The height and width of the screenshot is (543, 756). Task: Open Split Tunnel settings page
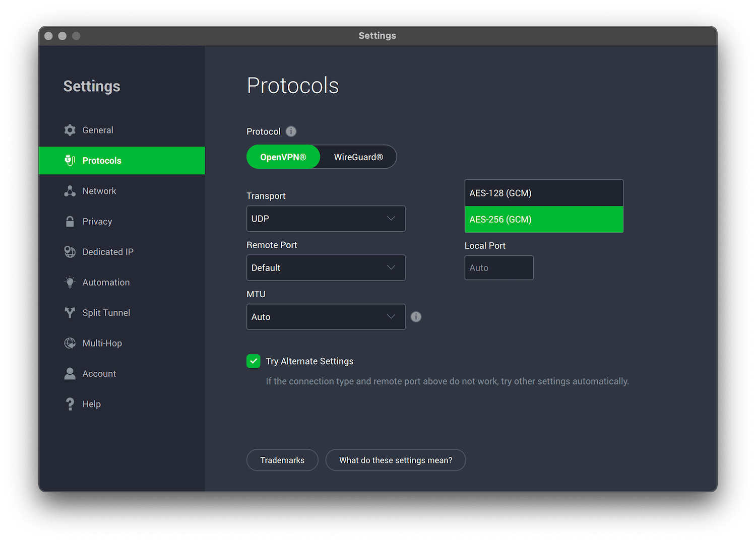click(122, 313)
